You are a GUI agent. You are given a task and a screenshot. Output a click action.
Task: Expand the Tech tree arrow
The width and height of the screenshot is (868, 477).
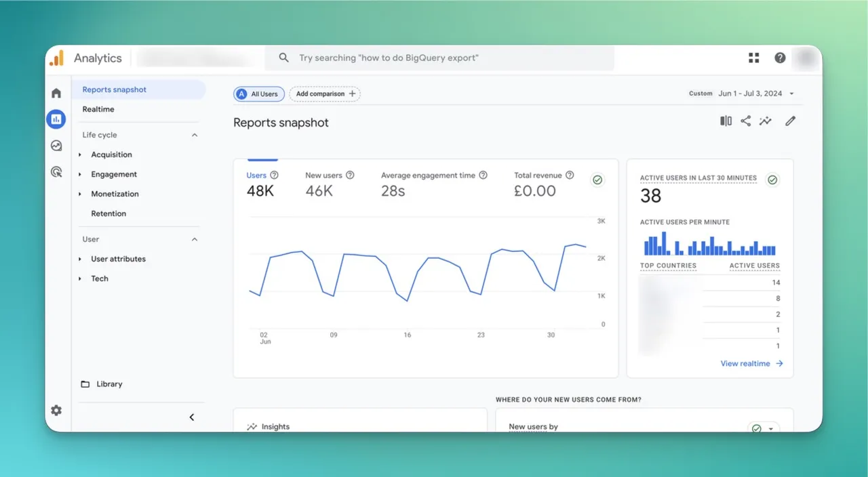(80, 278)
